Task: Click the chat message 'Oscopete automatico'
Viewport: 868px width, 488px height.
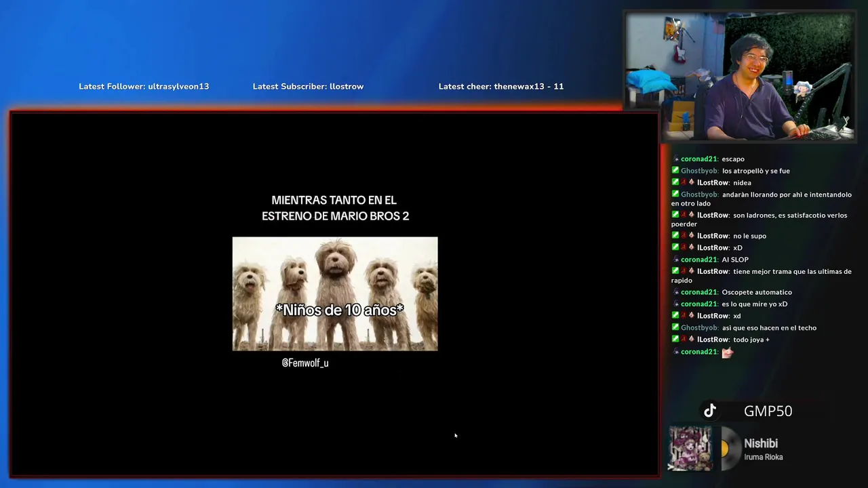Action: (x=757, y=292)
